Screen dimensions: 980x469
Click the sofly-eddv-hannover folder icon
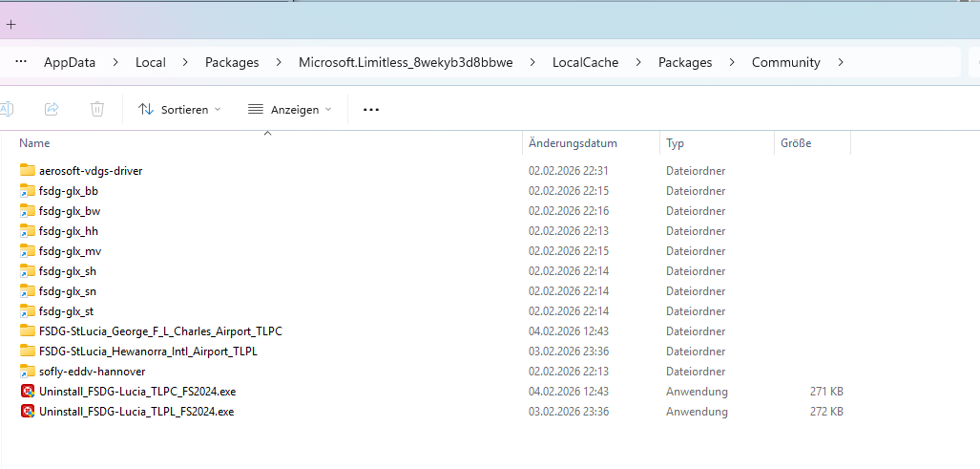(28, 372)
